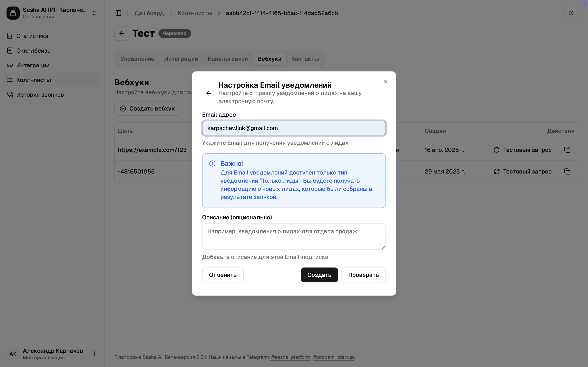588x367 pixels.
Task: Focus the Email адрес input field
Action: (x=294, y=128)
